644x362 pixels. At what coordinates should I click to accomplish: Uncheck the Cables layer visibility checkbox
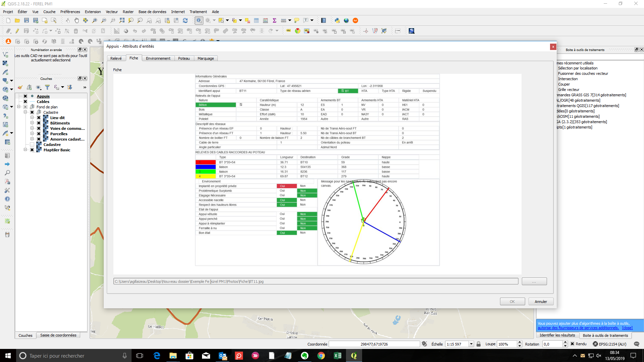coord(25,102)
